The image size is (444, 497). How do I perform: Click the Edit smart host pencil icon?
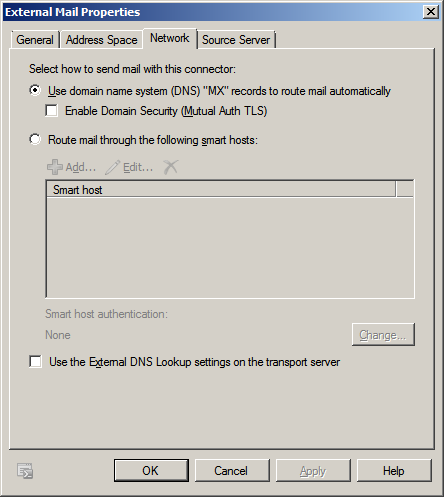[x=112, y=167]
